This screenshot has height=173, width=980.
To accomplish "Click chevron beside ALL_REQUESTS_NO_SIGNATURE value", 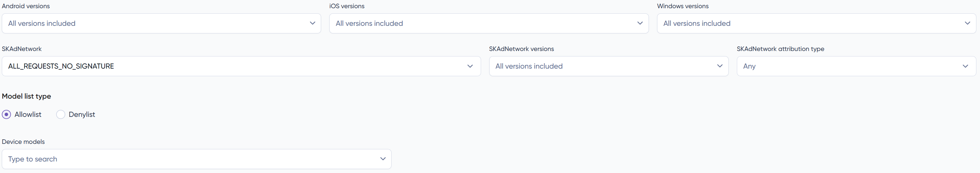I will (470, 66).
